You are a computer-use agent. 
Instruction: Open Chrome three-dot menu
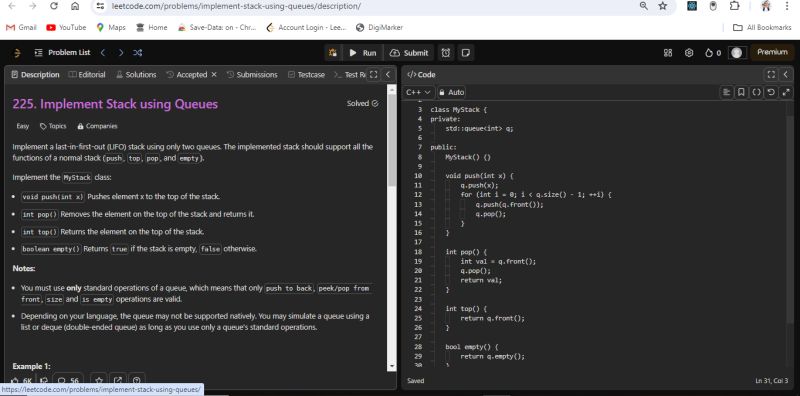click(x=788, y=6)
